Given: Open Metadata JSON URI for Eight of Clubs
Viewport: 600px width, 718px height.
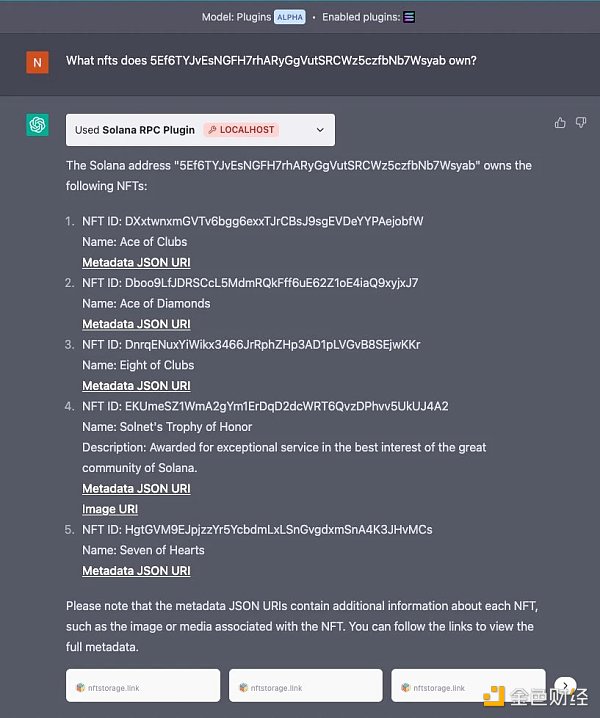Looking at the screenshot, I should 136,386.
